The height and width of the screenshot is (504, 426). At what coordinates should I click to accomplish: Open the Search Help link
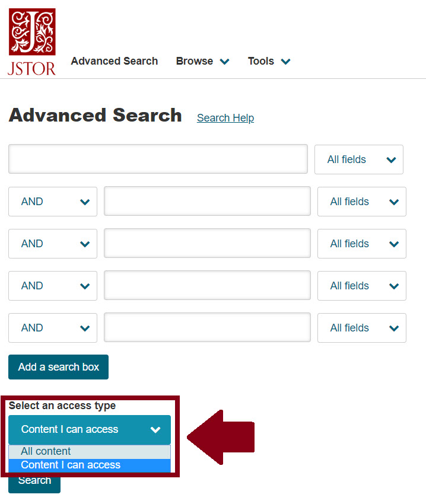pyautogui.click(x=225, y=118)
